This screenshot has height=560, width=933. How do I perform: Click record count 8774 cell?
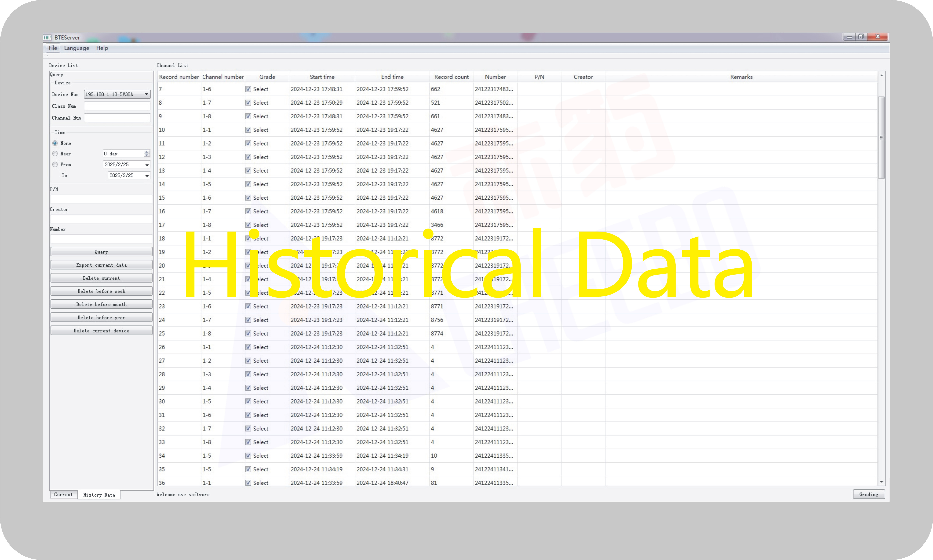point(451,334)
